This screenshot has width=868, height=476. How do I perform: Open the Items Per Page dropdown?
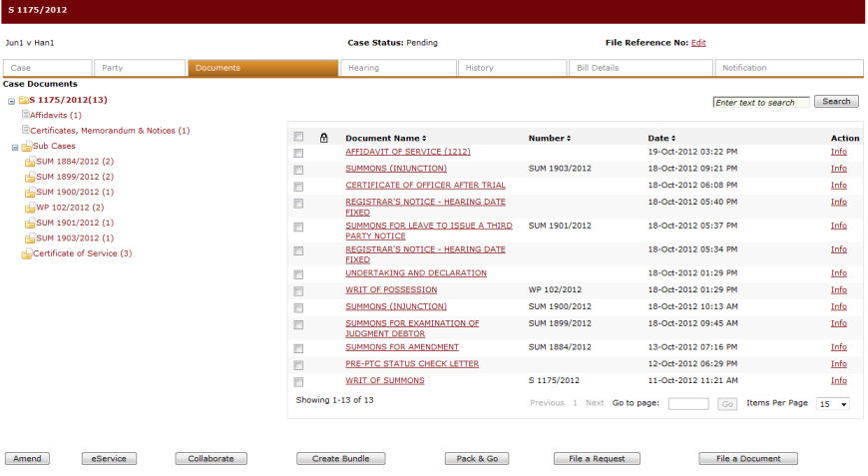point(833,404)
